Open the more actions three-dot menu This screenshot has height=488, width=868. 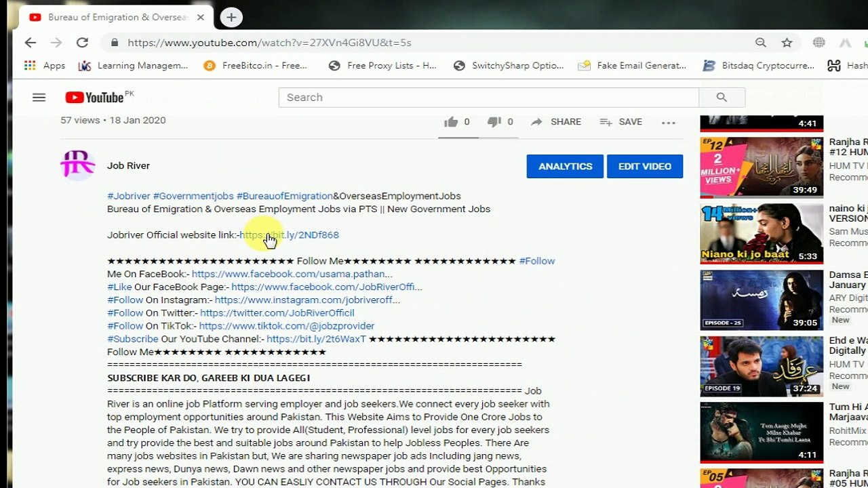click(x=669, y=123)
